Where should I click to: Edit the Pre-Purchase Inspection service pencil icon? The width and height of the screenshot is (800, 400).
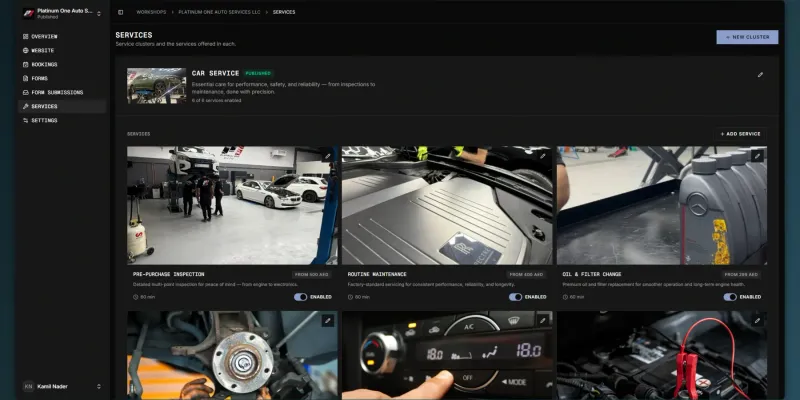coord(328,156)
